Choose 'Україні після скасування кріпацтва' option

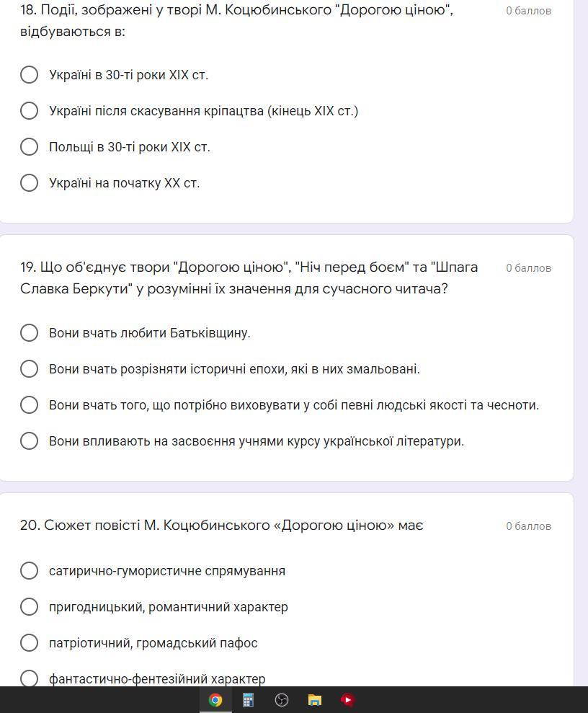pyautogui.click(x=30, y=111)
